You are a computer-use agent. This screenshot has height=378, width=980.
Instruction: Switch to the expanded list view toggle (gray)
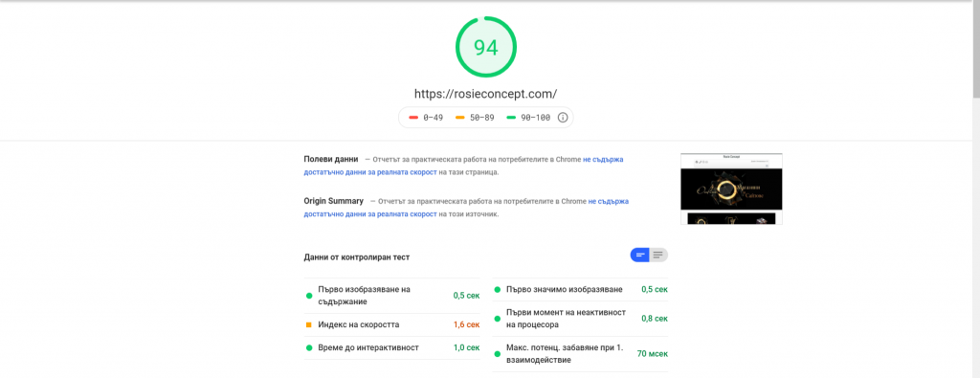point(658,255)
